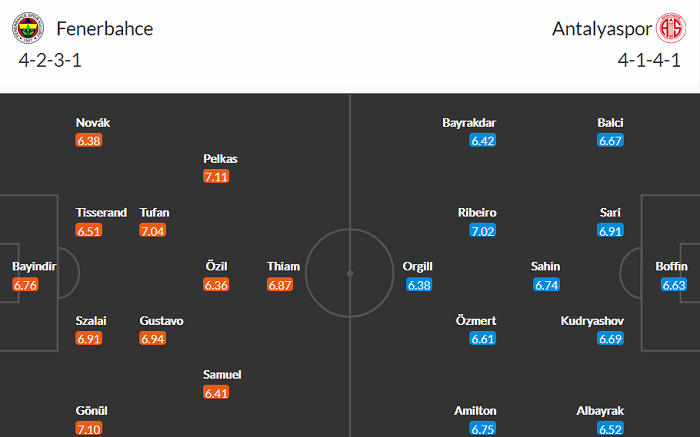700x437 pixels.
Task: Click Thiam's 6.87 rating badge
Action: click(281, 285)
